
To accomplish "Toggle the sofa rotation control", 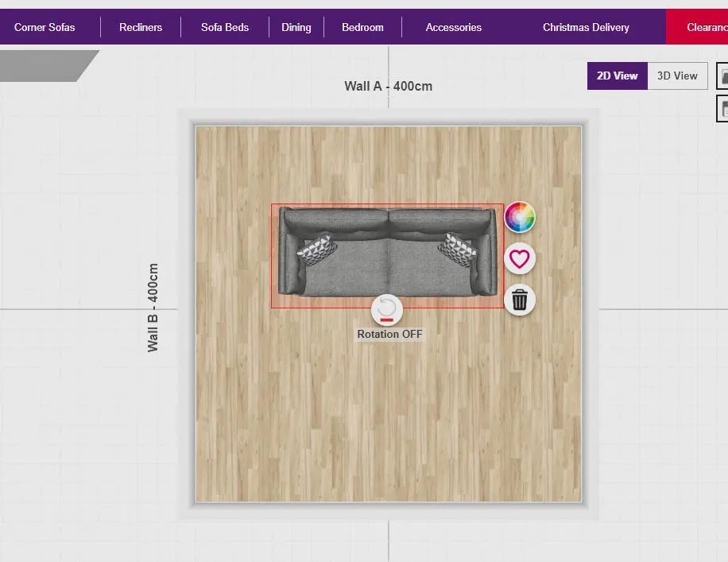I will (x=387, y=309).
